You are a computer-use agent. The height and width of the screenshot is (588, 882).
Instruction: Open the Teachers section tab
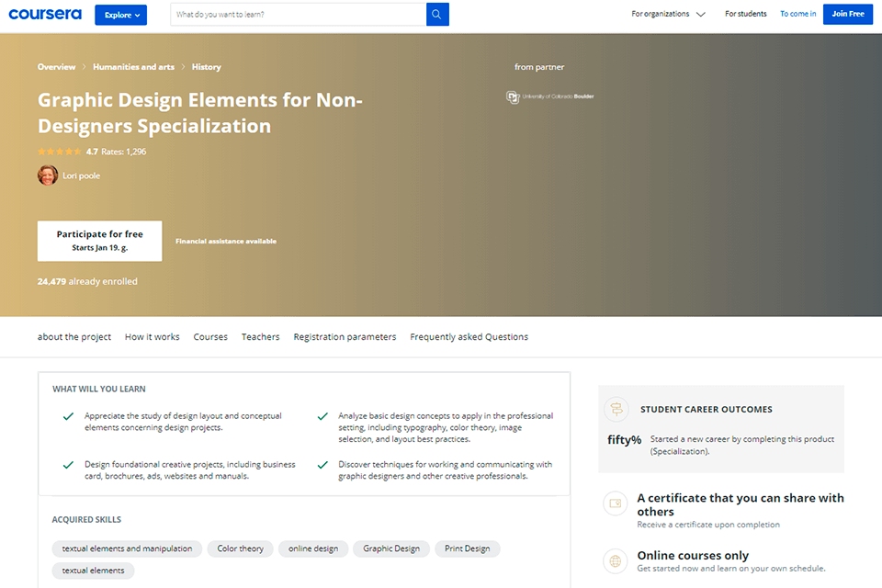(260, 337)
